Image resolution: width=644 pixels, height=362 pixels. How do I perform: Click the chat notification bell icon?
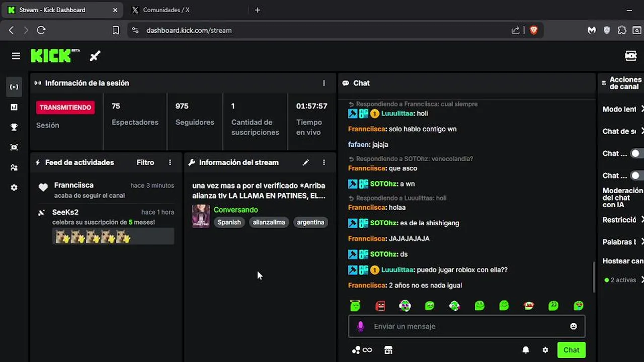coord(526,350)
